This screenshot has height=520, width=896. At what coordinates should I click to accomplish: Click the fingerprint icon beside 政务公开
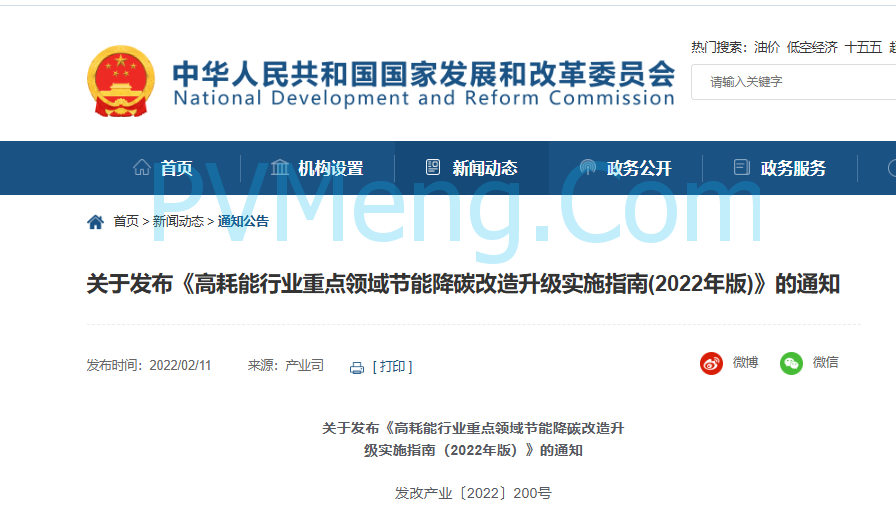pyautogui.click(x=587, y=167)
